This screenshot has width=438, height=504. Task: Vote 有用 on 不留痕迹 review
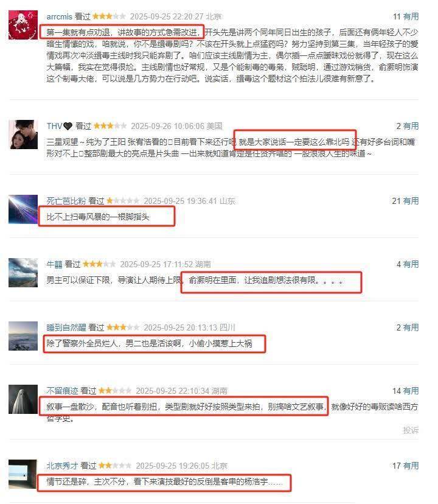[411, 391]
